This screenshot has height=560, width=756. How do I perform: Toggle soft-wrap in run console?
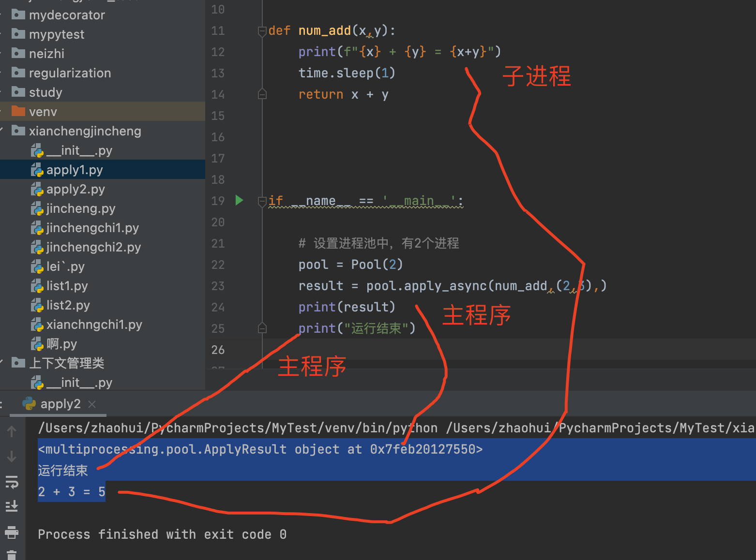(x=12, y=482)
